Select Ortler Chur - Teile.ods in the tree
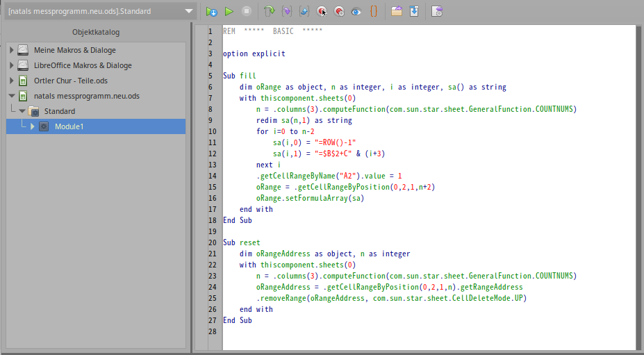644x355 pixels. (71, 81)
